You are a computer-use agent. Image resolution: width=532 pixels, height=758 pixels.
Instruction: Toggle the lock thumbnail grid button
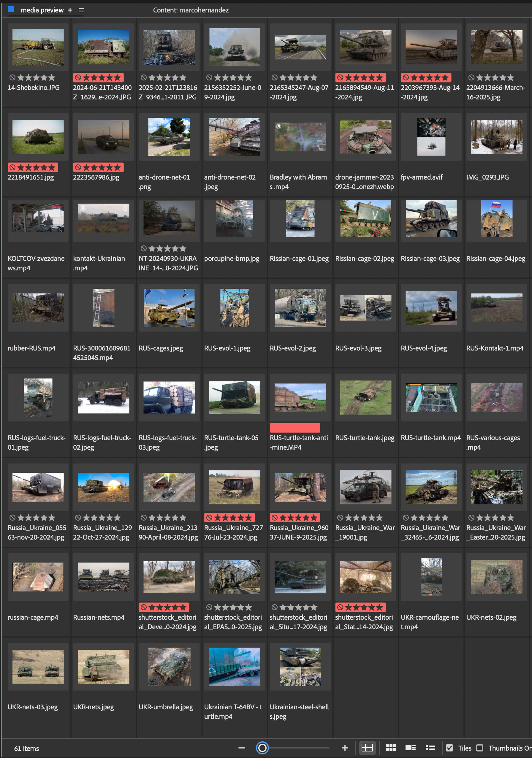tap(367, 748)
